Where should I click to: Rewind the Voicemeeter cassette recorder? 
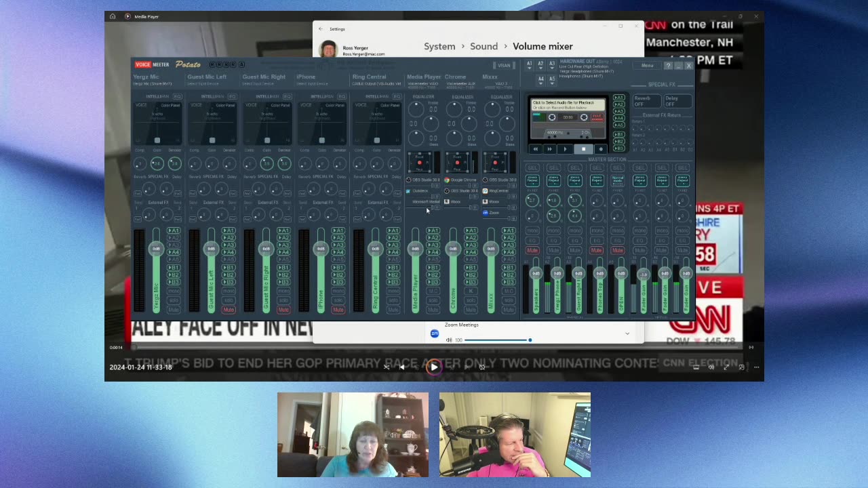click(x=535, y=149)
